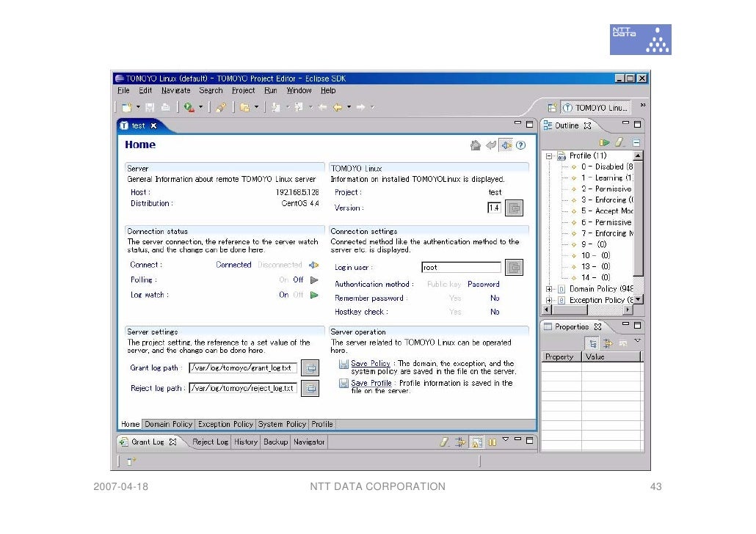756x534 pixels.
Task: Click the Properties show advanced properties icon
Action: (x=608, y=343)
